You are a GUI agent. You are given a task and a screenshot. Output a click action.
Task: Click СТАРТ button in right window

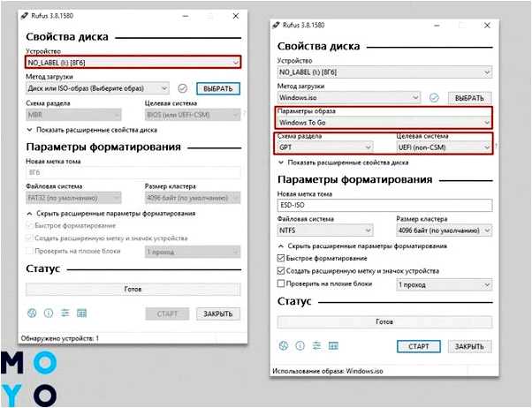point(419,346)
